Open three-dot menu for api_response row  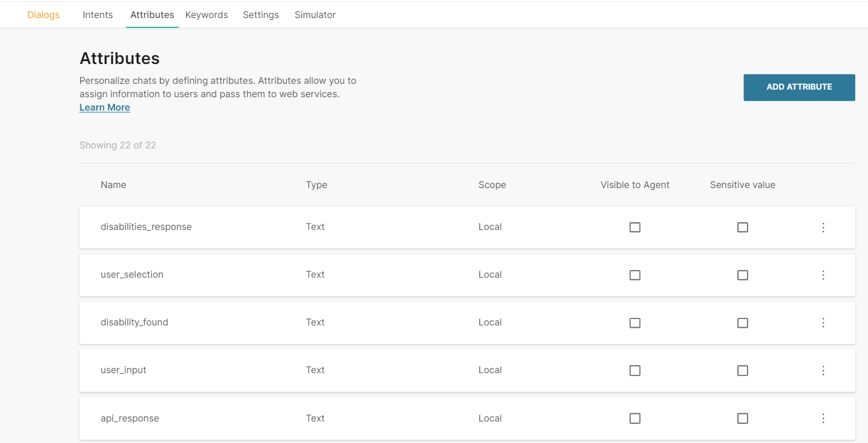823,419
